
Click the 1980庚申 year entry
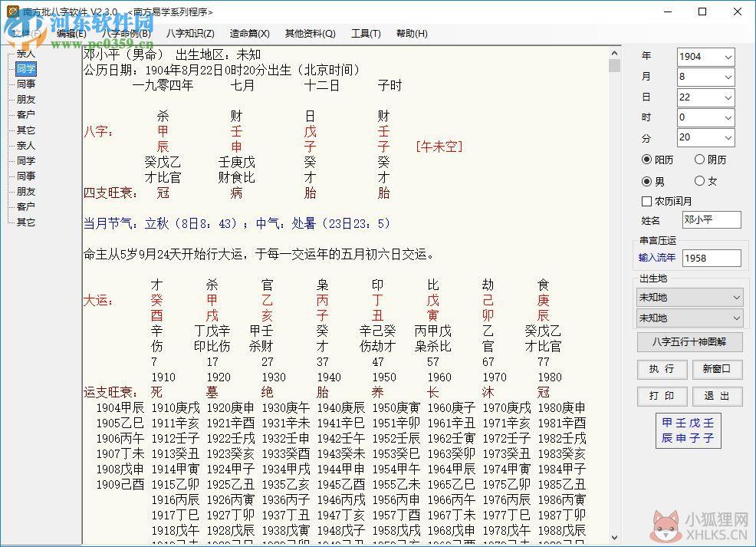[562, 408]
